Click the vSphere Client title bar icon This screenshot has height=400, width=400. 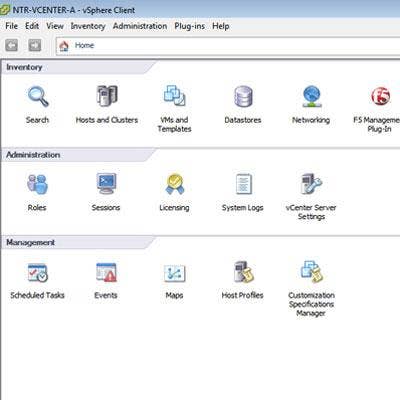[5, 9]
